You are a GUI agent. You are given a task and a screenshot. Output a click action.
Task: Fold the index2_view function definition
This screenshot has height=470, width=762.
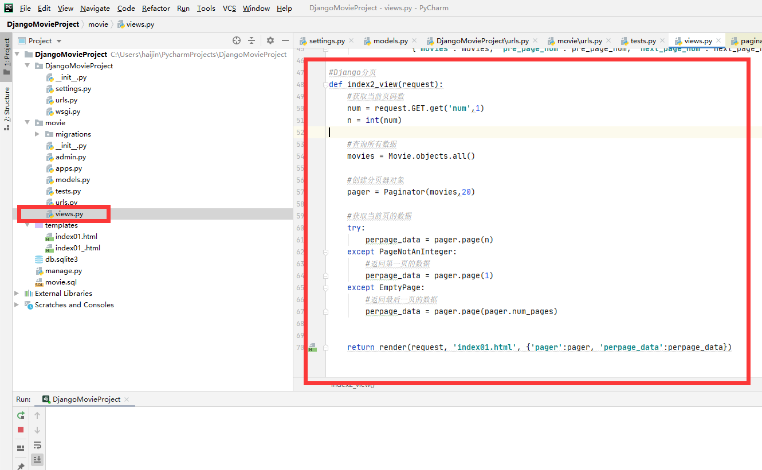326,85
